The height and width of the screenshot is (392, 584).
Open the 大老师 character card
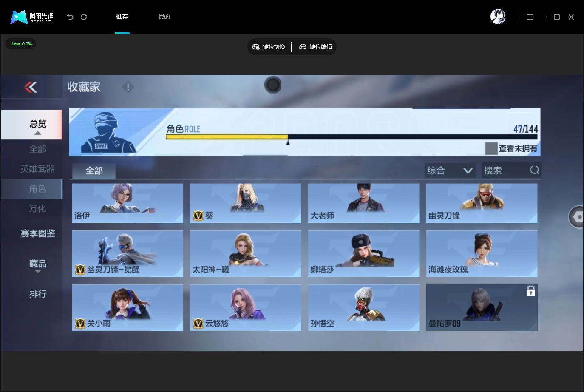tap(364, 203)
